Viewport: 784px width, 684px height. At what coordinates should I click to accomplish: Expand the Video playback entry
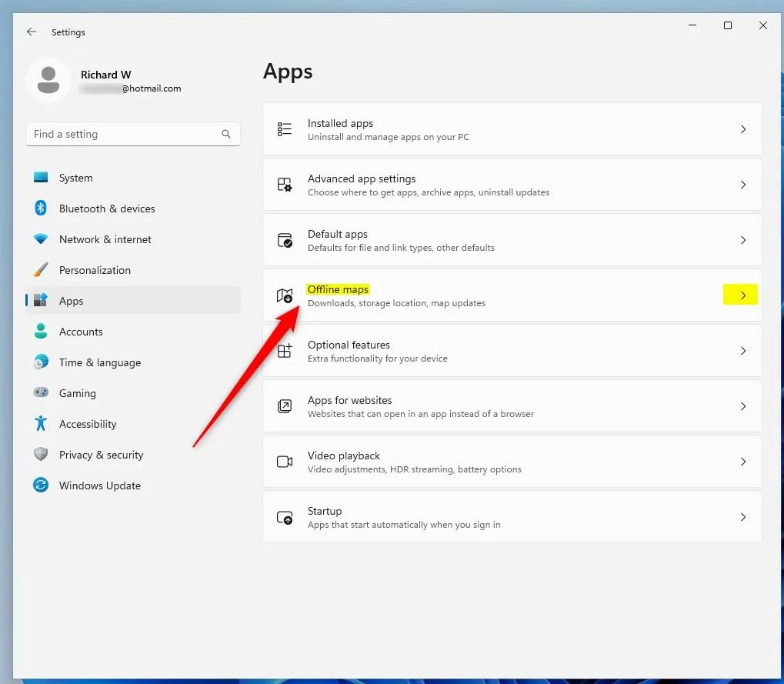[x=742, y=462]
